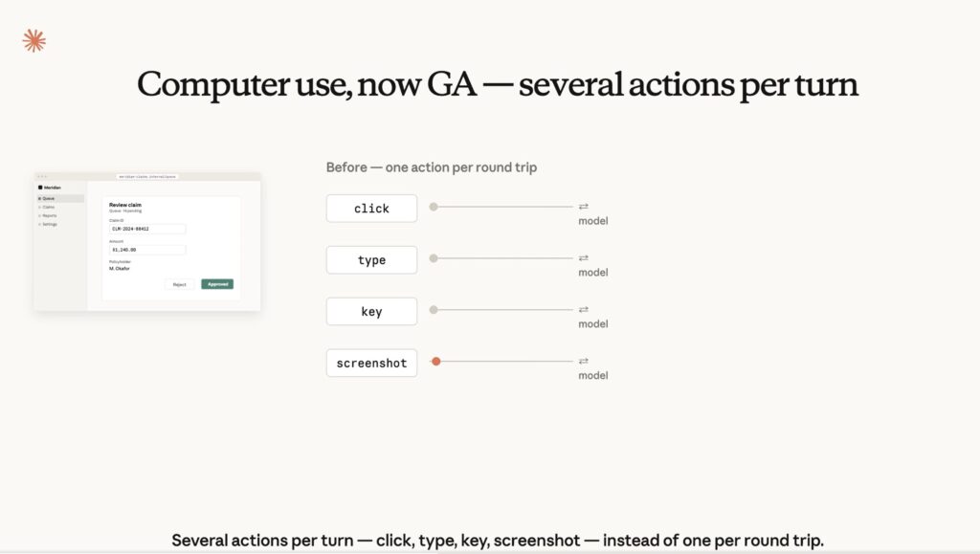Click the round-trip arrows beside the screenshot row
The image size is (980, 554).
coord(583,361)
